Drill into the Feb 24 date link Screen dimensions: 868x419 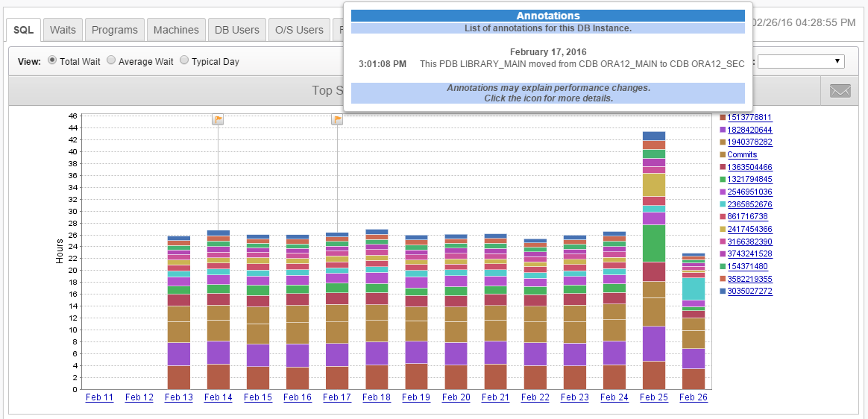tap(614, 397)
